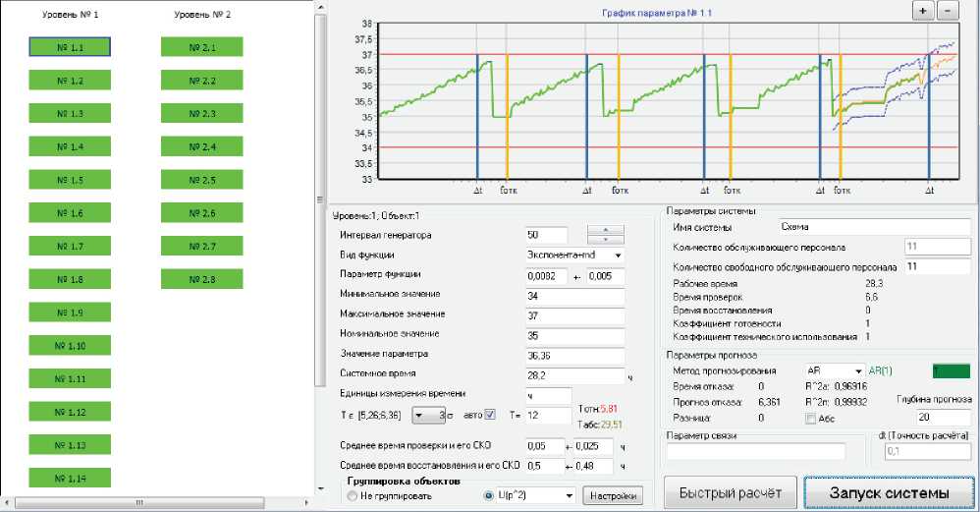This screenshot has height=512, width=980.
Task: Click the time units field
Action: (548, 396)
